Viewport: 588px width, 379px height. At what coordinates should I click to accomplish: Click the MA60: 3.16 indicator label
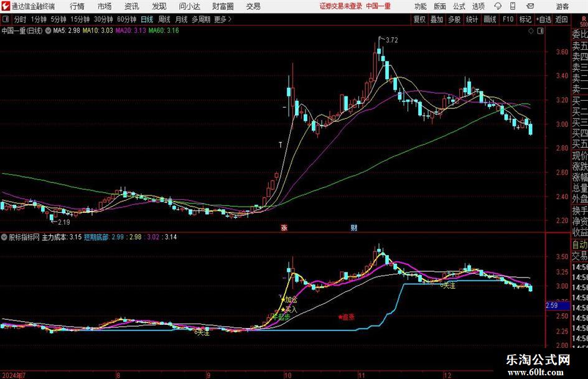[164, 30]
